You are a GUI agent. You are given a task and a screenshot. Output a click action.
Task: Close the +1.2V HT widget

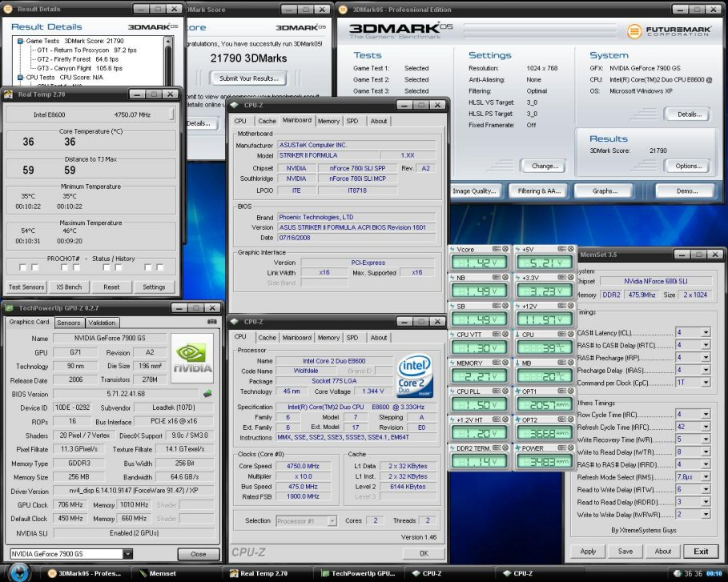(505, 419)
